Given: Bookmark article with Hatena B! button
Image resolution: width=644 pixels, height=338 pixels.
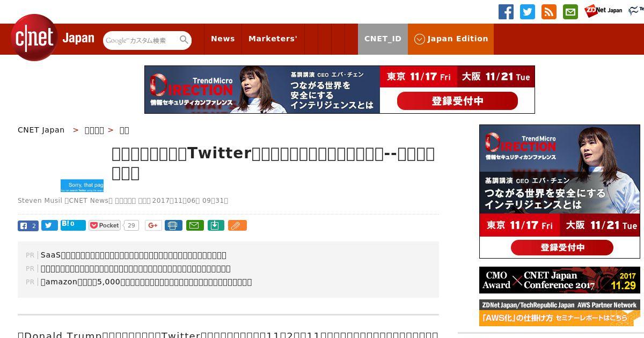Looking at the screenshot, I should [73, 225].
